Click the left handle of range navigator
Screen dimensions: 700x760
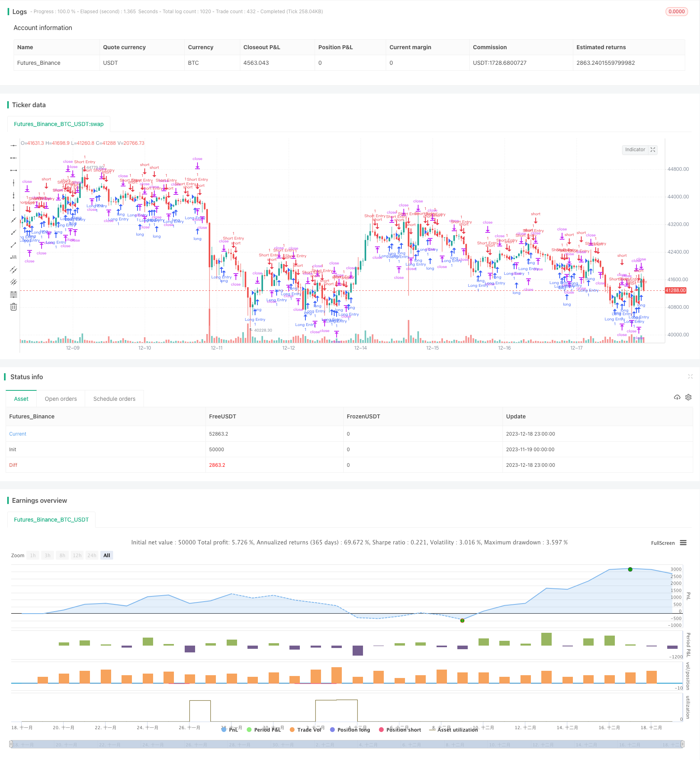(x=11, y=744)
